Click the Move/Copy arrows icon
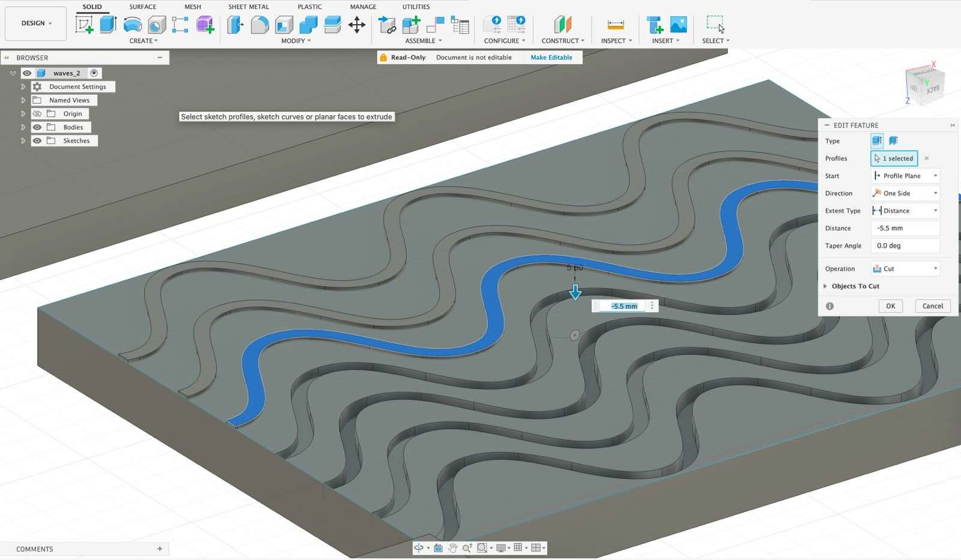Screen dimensions: 961x560 coord(357,25)
